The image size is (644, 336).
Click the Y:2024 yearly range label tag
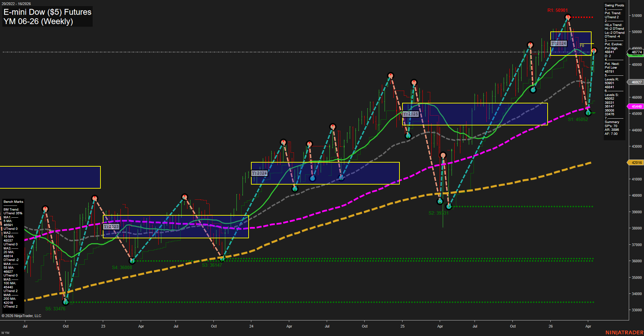click(x=259, y=172)
